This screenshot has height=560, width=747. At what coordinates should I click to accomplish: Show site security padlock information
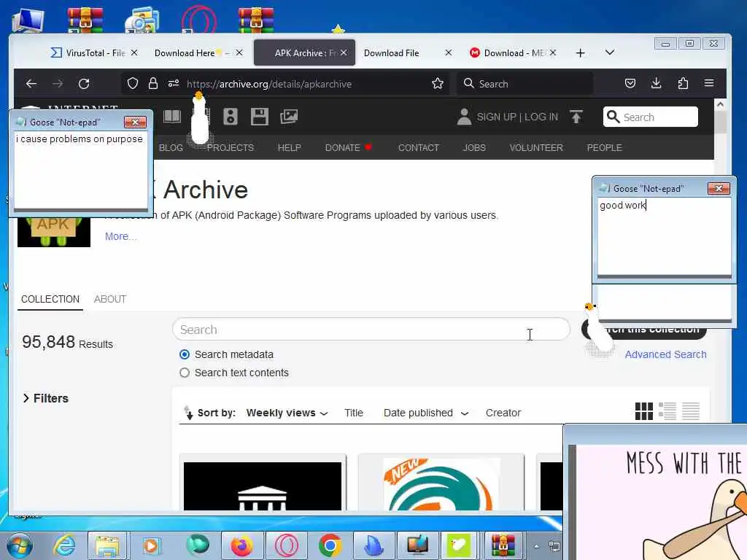pos(153,84)
